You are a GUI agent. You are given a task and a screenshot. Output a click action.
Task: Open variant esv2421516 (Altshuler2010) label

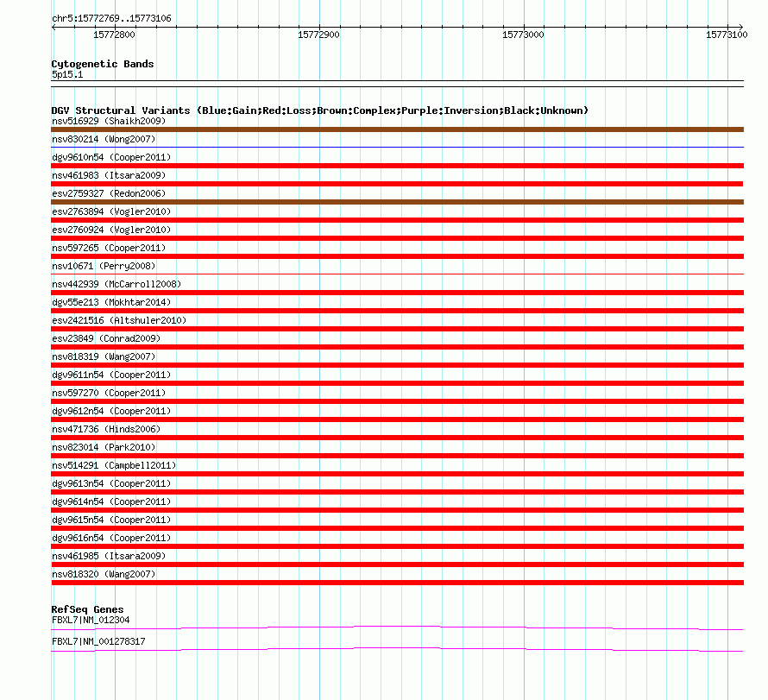(x=119, y=320)
